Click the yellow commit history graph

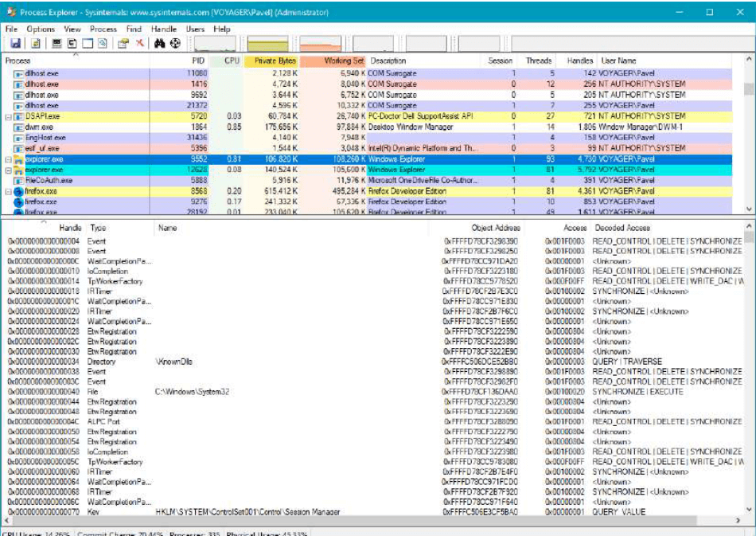pyautogui.click(x=267, y=44)
